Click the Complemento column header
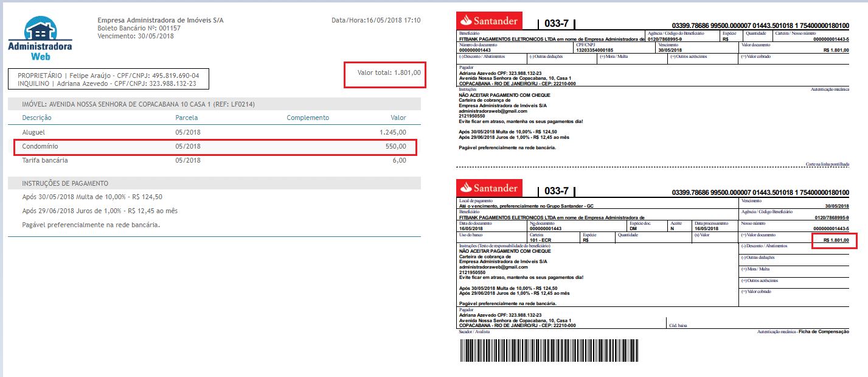The height and width of the screenshot is (377, 868). coord(308,118)
